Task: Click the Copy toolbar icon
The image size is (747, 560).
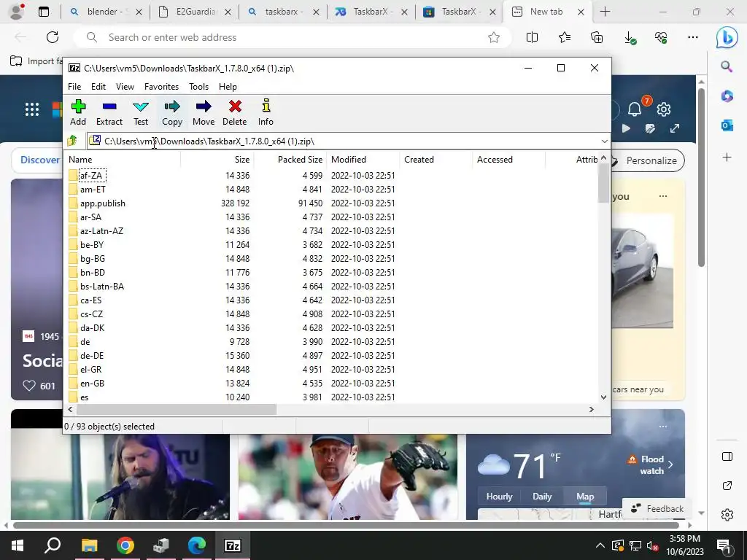Action: pos(172,112)
